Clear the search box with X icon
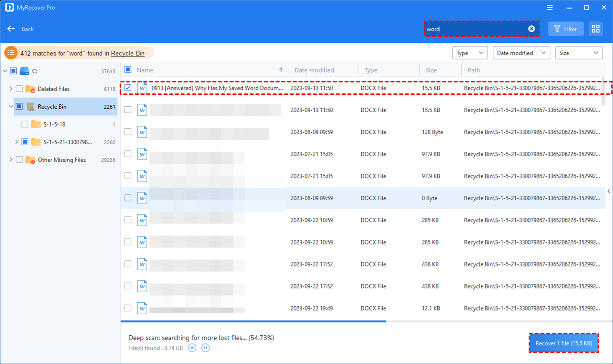Image resolution: width=613 pixels, height=364 pixels. tap(531, 29)
